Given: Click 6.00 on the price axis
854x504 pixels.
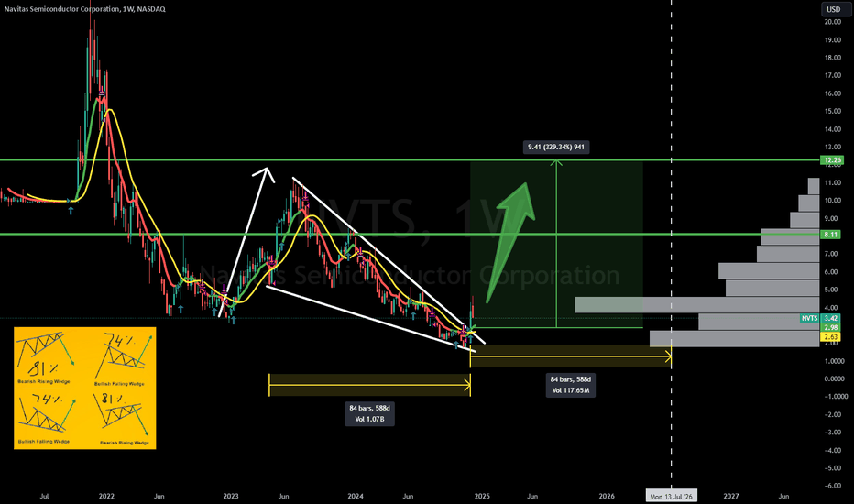Looking at the screenshot, I should click(x=832, y=272).
